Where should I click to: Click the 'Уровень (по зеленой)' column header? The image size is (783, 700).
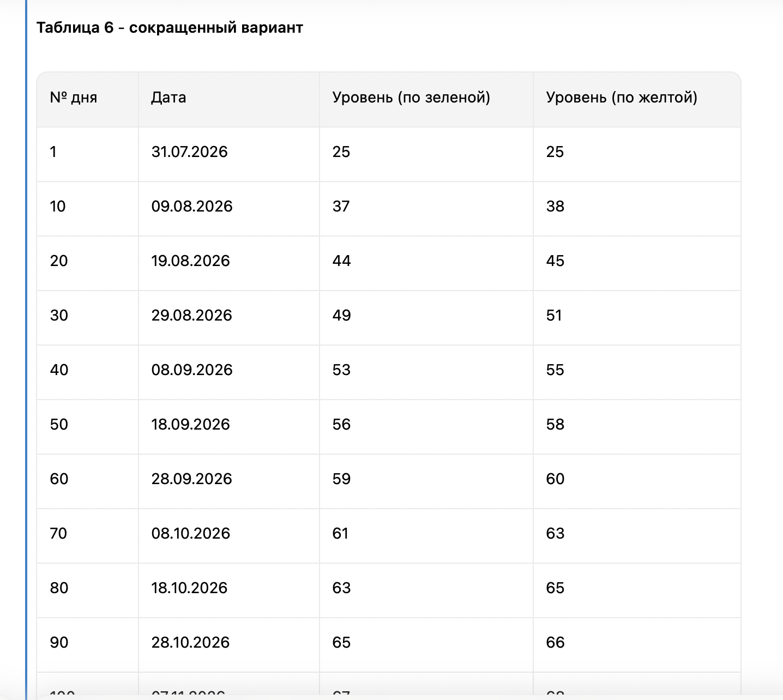(x=411, y=98)
